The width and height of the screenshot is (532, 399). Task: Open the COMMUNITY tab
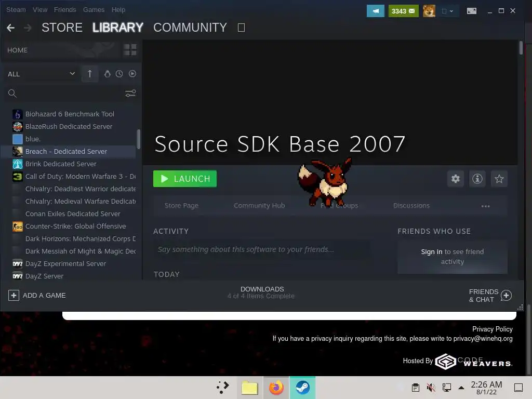pos(190,28)
